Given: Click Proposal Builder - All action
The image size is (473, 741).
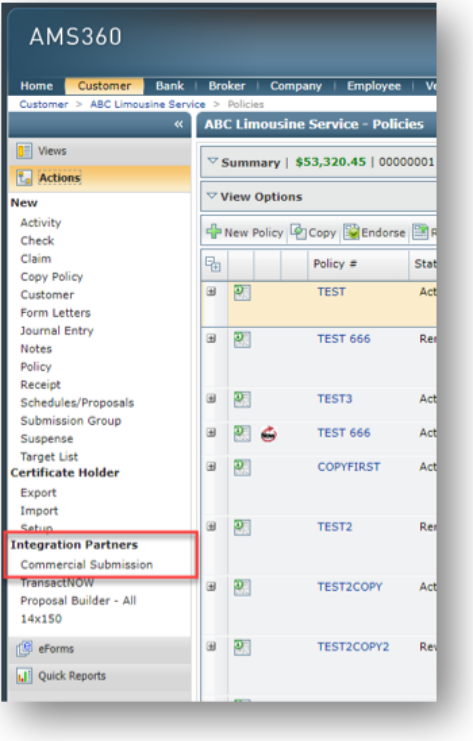Looking at the screenshot, I should click(x=78, y=601).
